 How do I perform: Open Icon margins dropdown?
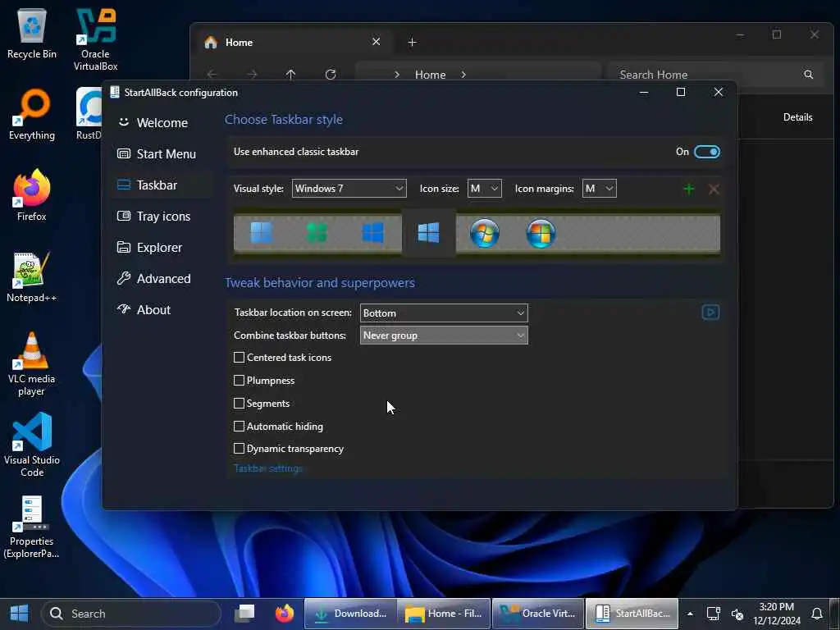(x=599, y=189)
